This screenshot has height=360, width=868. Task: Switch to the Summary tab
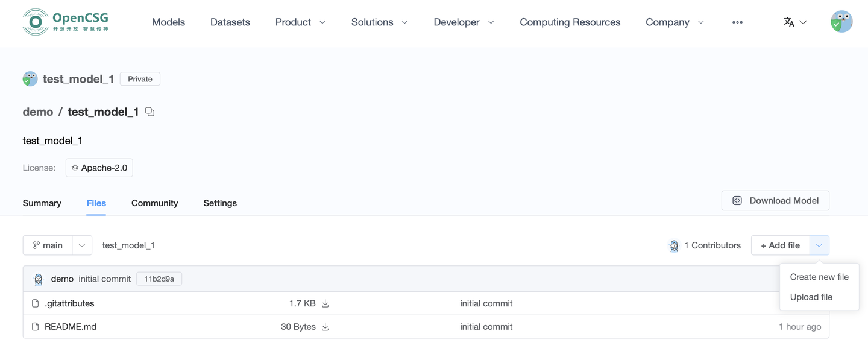42,203
